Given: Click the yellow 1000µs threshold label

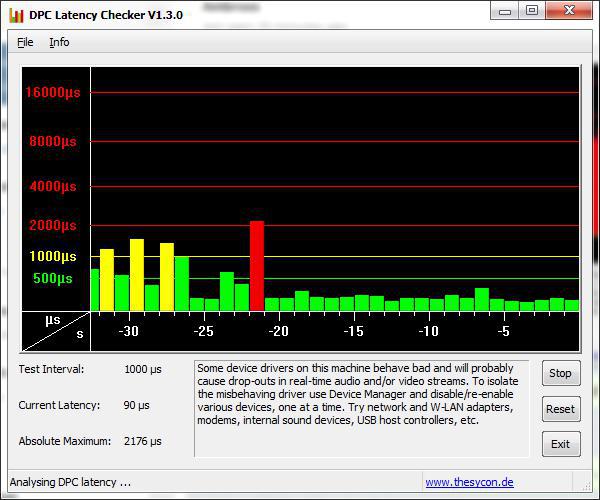Looking at the screenshot, I should [x=52, y=256].
